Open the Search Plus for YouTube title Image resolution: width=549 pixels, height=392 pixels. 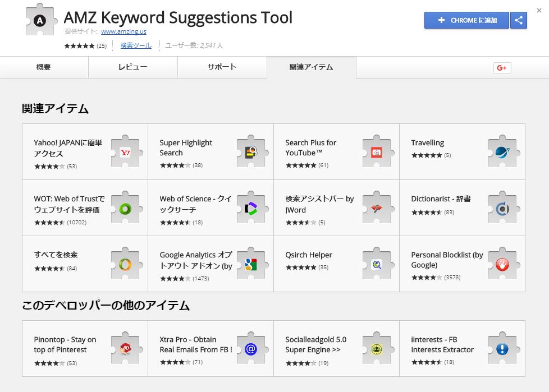[x=311, y=147]
